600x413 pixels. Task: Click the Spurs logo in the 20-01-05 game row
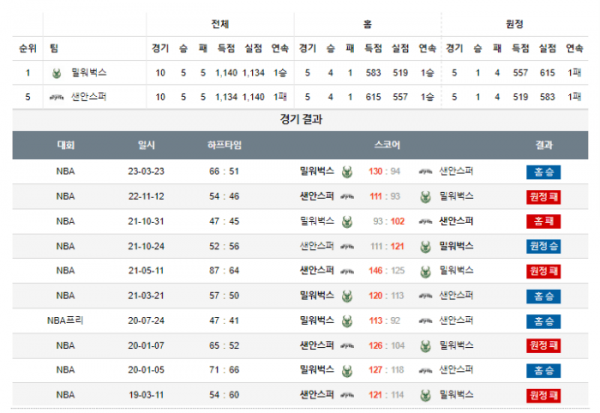click(426, 371)
